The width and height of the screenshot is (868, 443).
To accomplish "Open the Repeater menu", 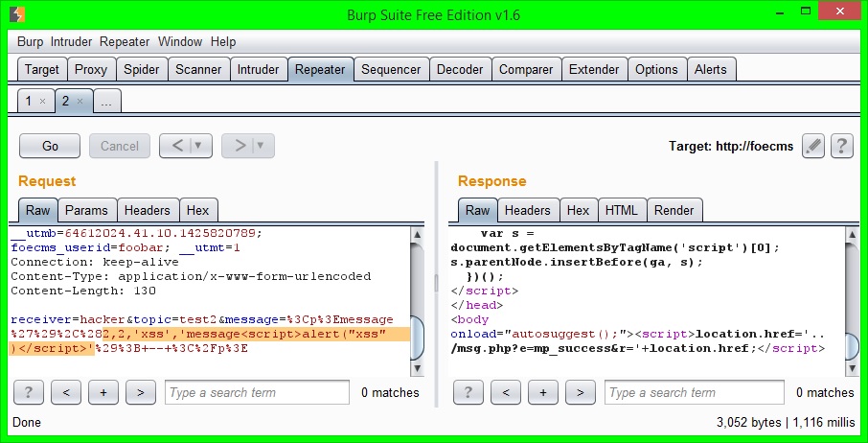I will (x=125, y=42).
